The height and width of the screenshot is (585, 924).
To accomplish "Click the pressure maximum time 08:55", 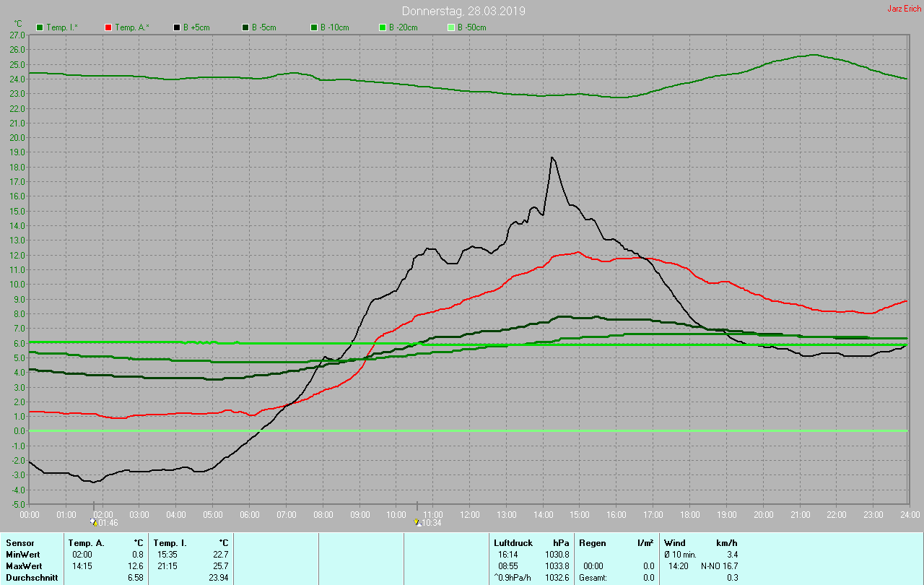I will coord(508,565).
